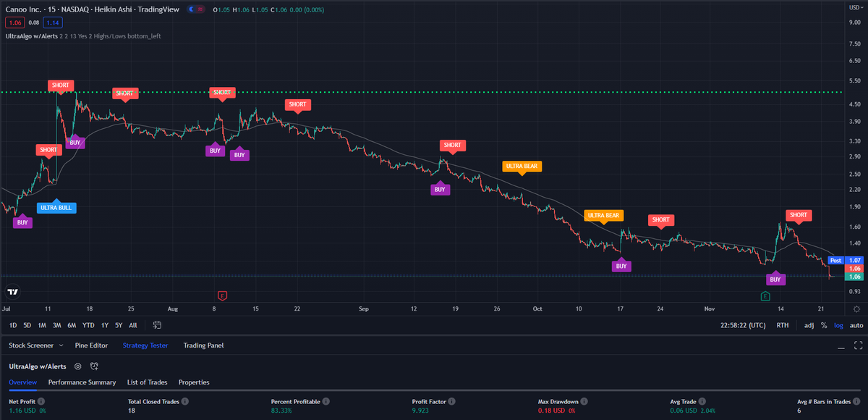The height and width of the screenshot is (420, 868).
Task: Click the go to date icon
Action: coord(156,325)
